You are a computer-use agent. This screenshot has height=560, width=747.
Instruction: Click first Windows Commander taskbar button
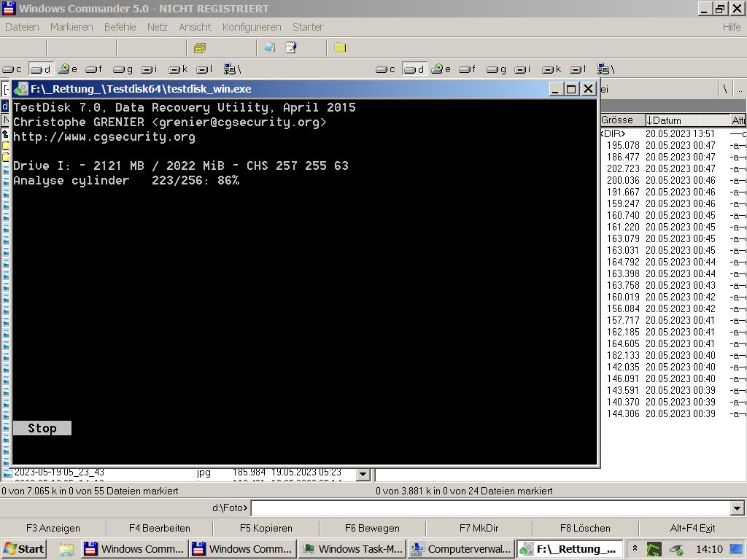[x=134, y=549]
